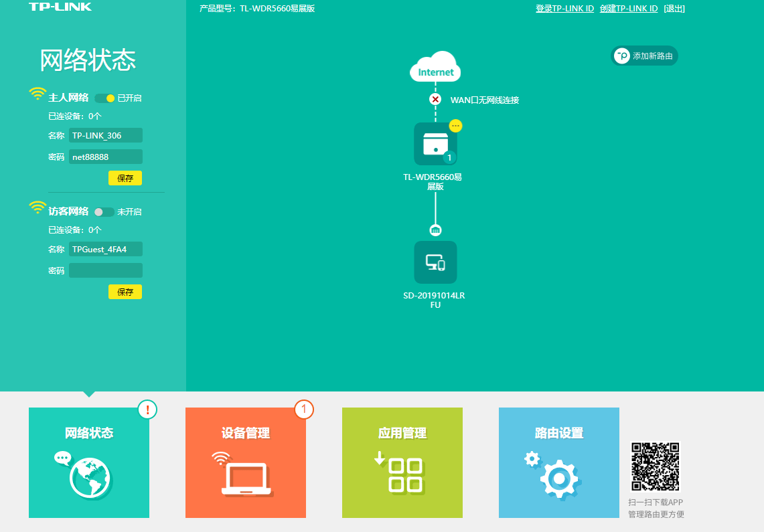Click the 登录TP-LINK ID link
764x532 pixels.
[x=564, y=9]
